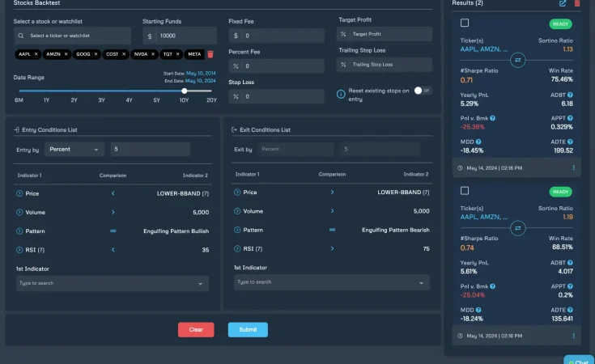This screenshot has width=595, height=364.
Task: Remove the AAPL ticker chip
Action: pyautogui.click(x=37, y=54)
